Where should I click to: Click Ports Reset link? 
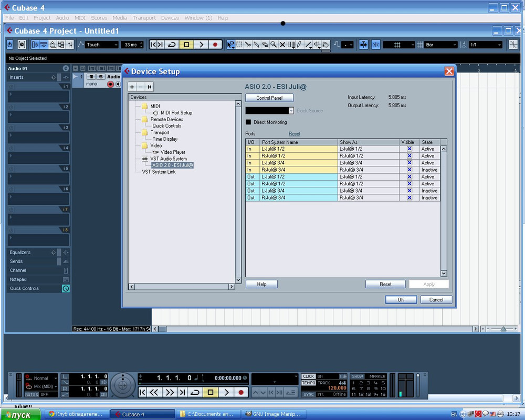coord(295,134)
